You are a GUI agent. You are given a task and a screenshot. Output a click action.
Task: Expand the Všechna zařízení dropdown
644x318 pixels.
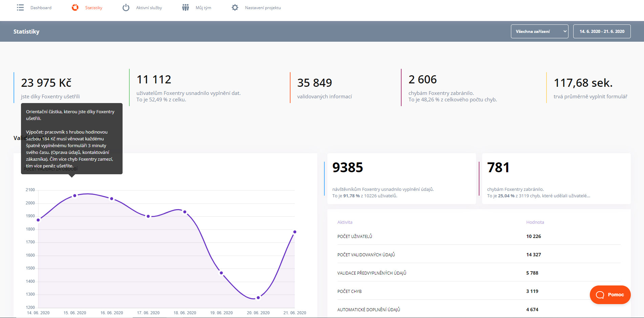tap(539, 31)
